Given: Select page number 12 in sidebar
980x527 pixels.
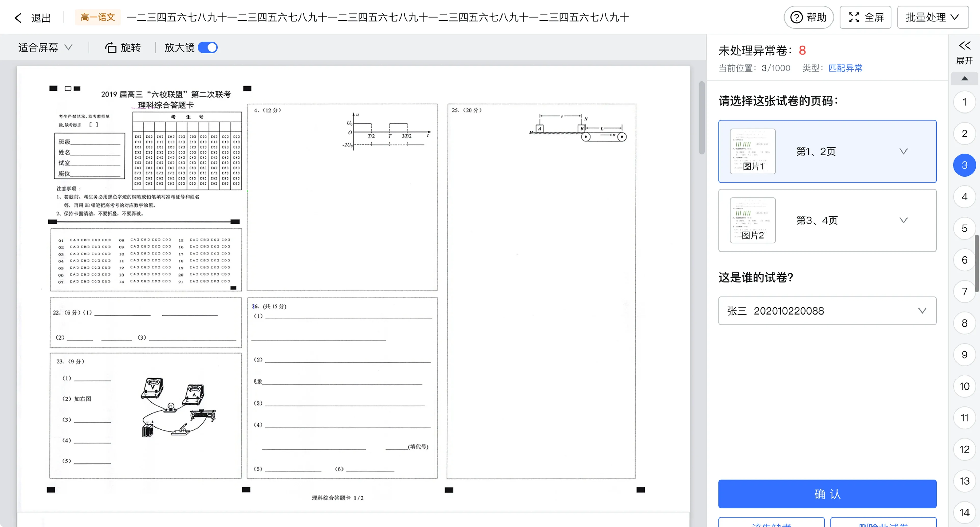Looking at the screenshot, I should tap(964, 449).
